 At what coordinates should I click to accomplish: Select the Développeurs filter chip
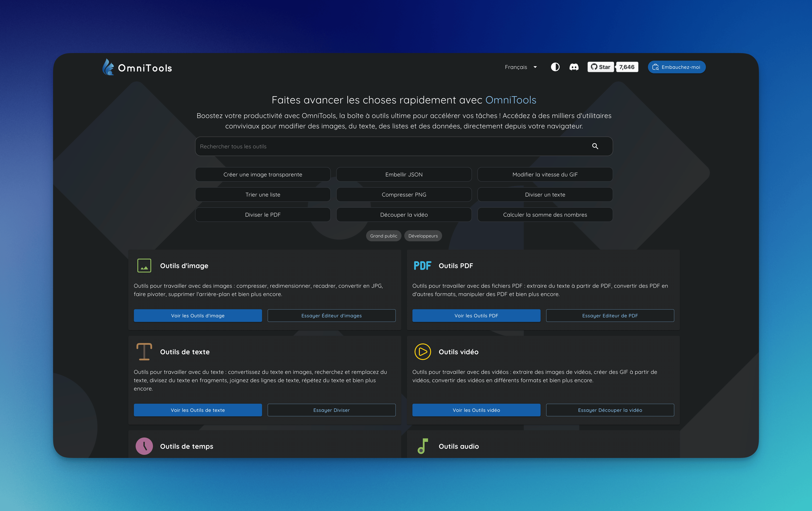pos(423,236)
